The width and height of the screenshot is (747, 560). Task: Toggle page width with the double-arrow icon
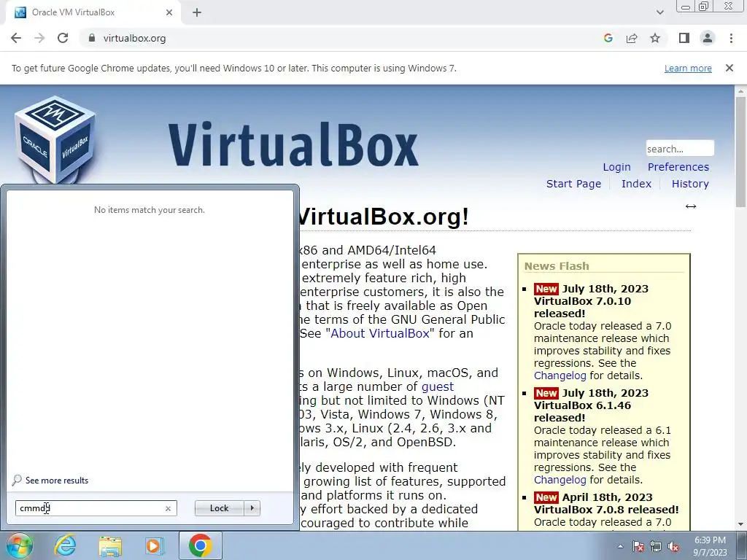(x=690, y=206)
